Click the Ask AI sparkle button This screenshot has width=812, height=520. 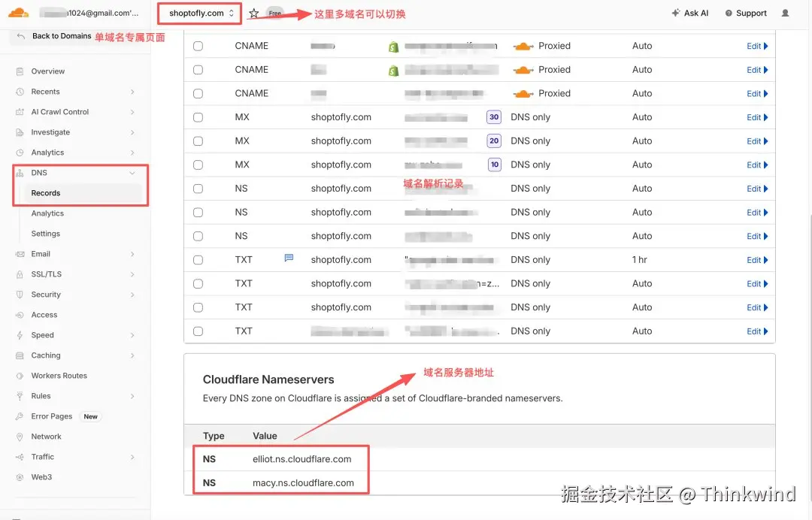pos(689,13)
